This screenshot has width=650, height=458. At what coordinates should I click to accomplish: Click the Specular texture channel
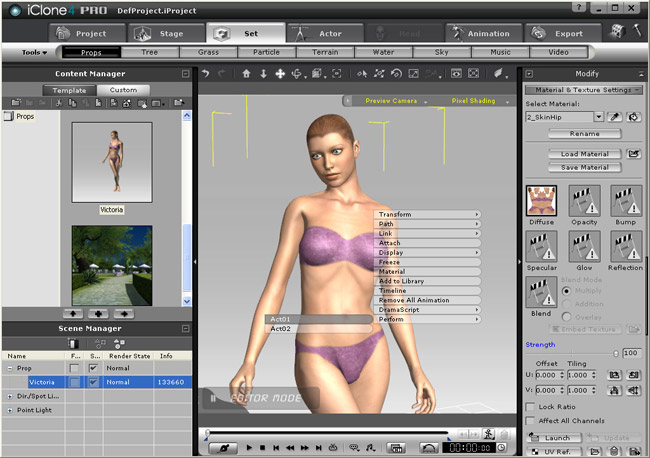click(541, 247)
